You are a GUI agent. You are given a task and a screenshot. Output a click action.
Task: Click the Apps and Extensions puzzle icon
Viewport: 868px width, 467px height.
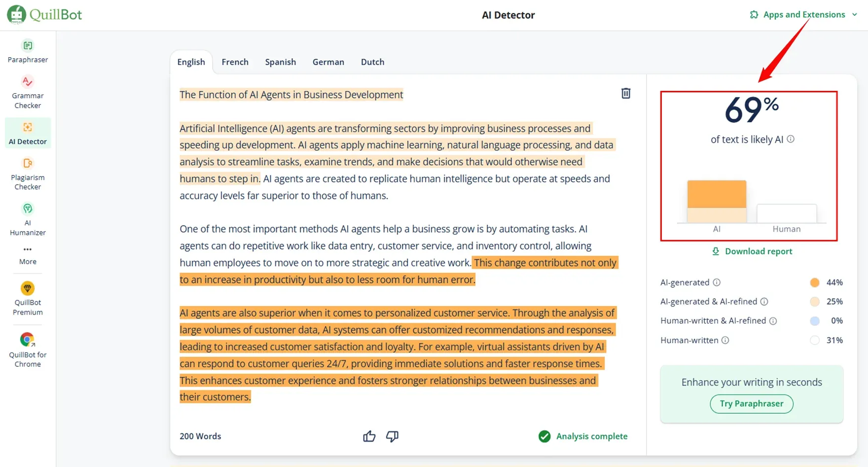point(754,15)
